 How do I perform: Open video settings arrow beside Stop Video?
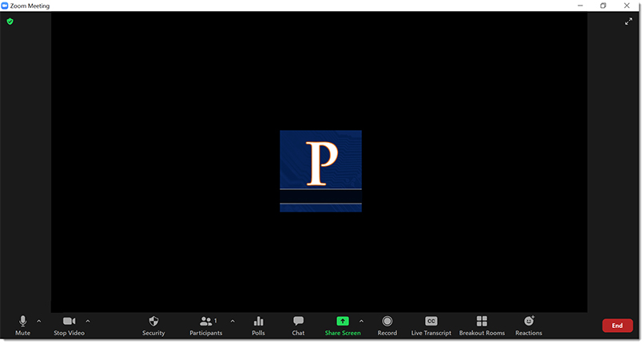(x=88, y=321)
